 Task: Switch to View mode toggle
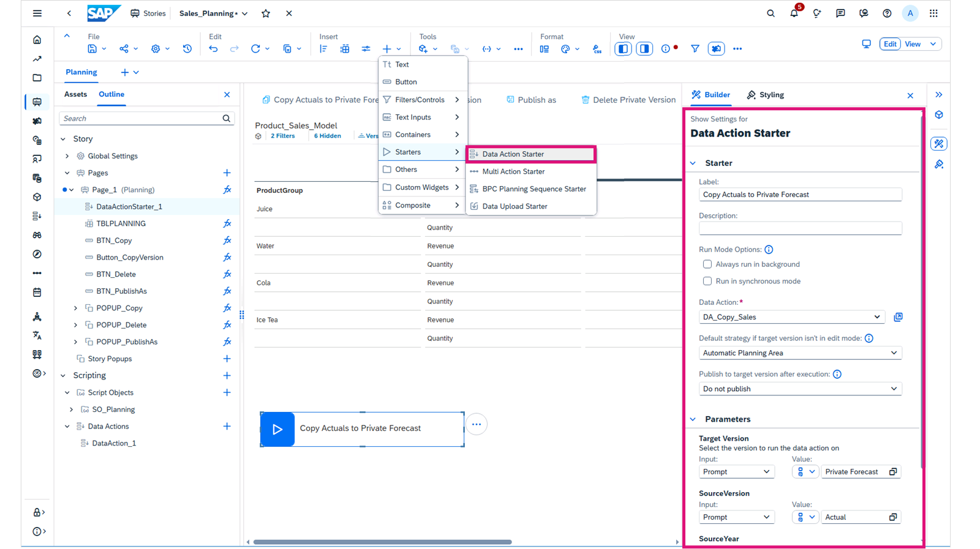(913, 44)
